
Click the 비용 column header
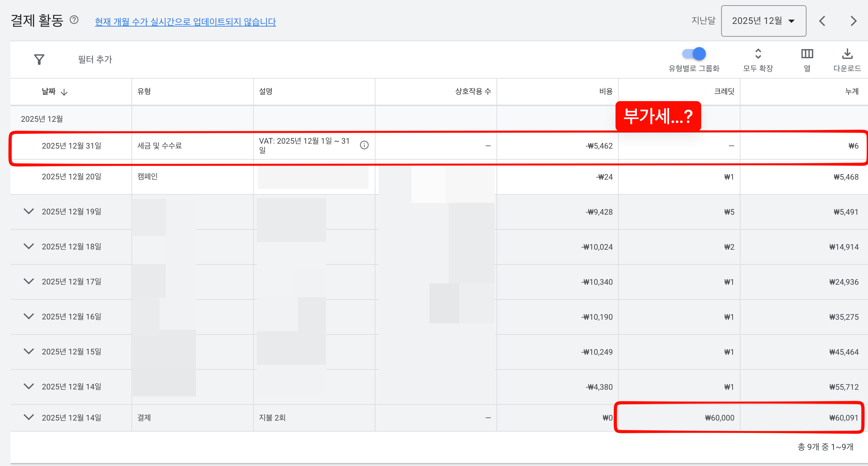pos(605,92)
